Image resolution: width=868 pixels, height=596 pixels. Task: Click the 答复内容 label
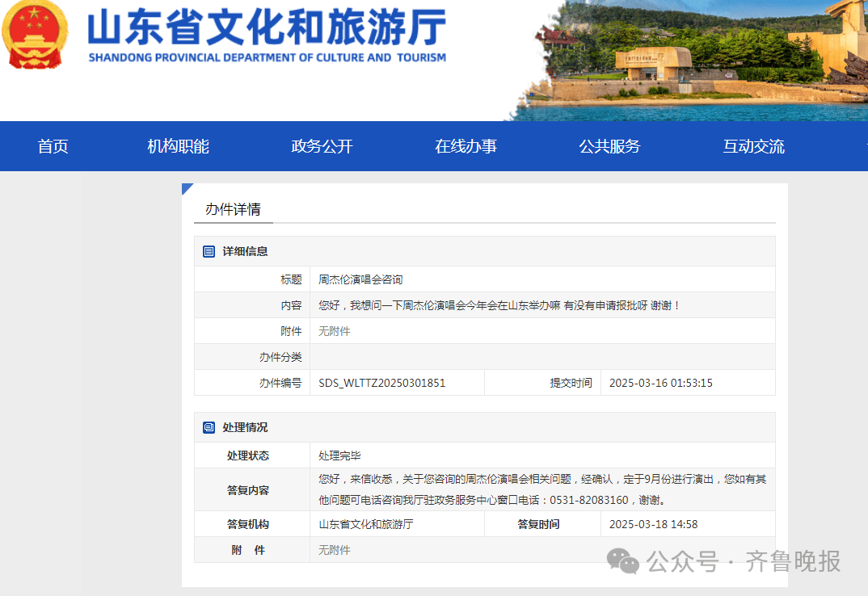click(x=248, y=490)
